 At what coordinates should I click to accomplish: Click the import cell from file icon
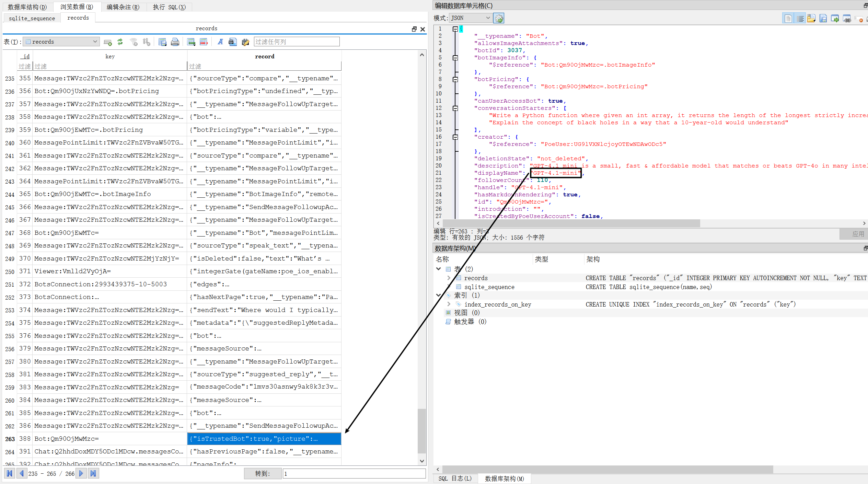811,18
